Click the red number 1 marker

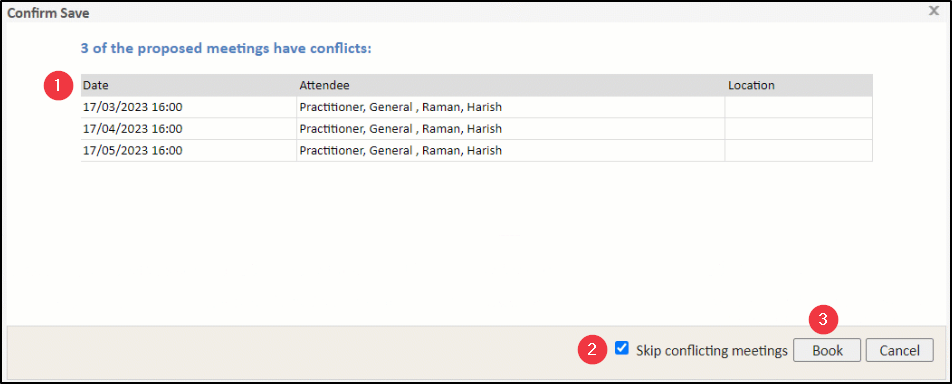(58, 86)
